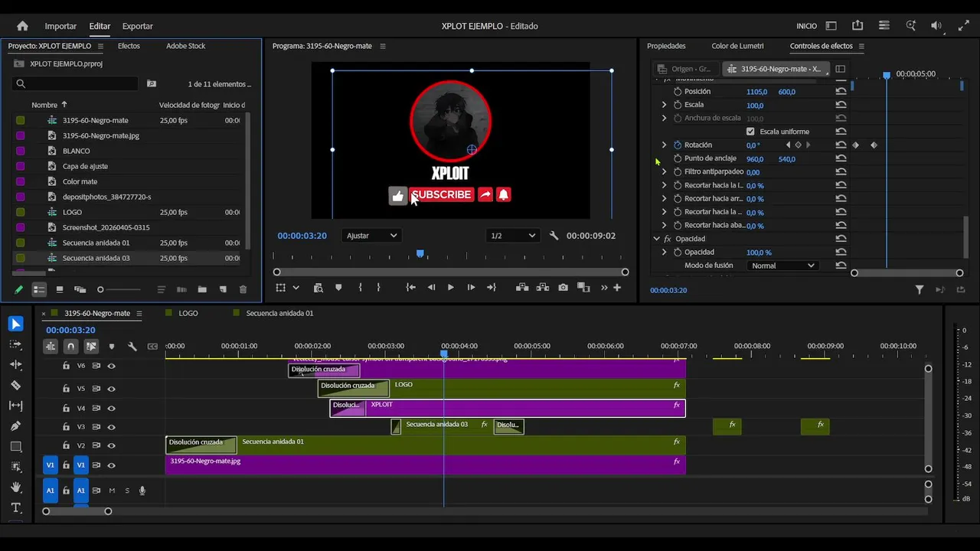Viewport: 980px width, 551px height.
Task: Hide track V4 with the eye icon
Action: [x=111, y=409]
